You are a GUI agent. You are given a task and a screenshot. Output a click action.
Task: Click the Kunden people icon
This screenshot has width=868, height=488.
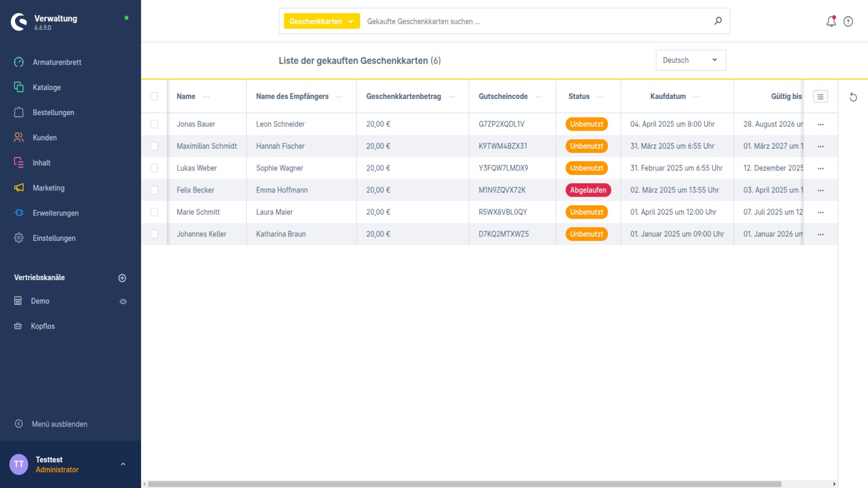[x=19, y=137]
